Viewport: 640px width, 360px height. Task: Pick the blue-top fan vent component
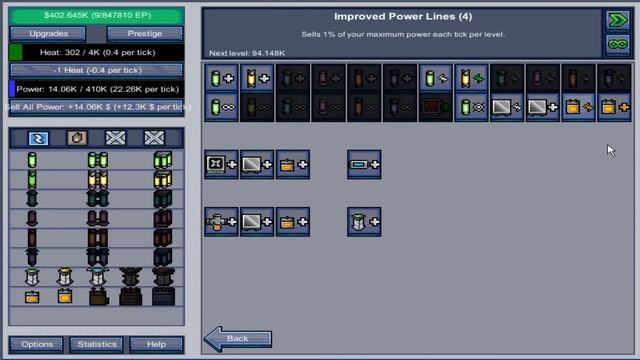(98, 276)
